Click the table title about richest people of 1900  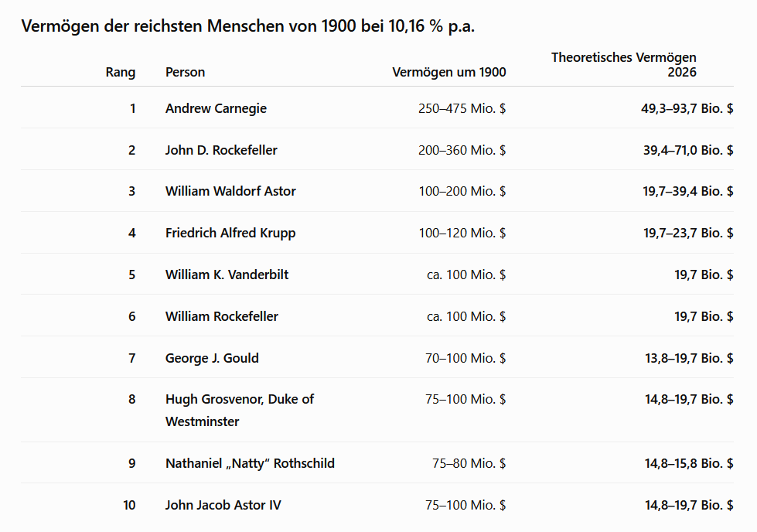coord(247,26)
